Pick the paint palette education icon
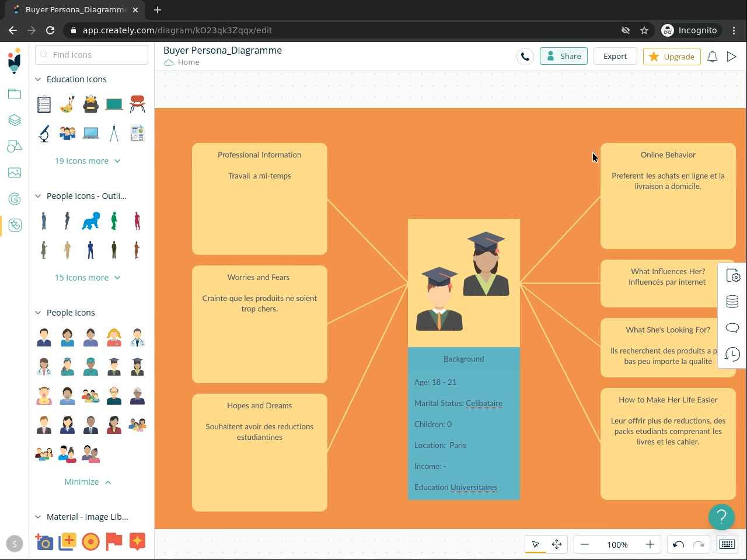 [x=67, y=104]
